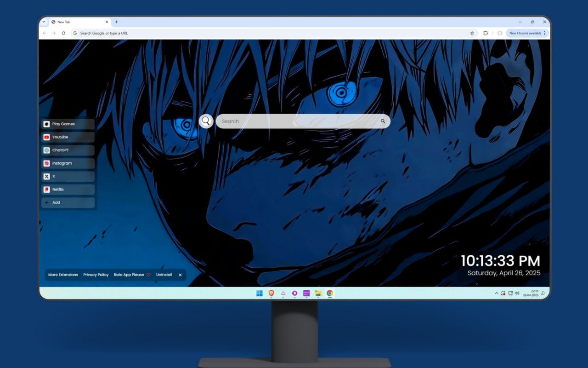Open the Privacy Policy link

point(96,275)
